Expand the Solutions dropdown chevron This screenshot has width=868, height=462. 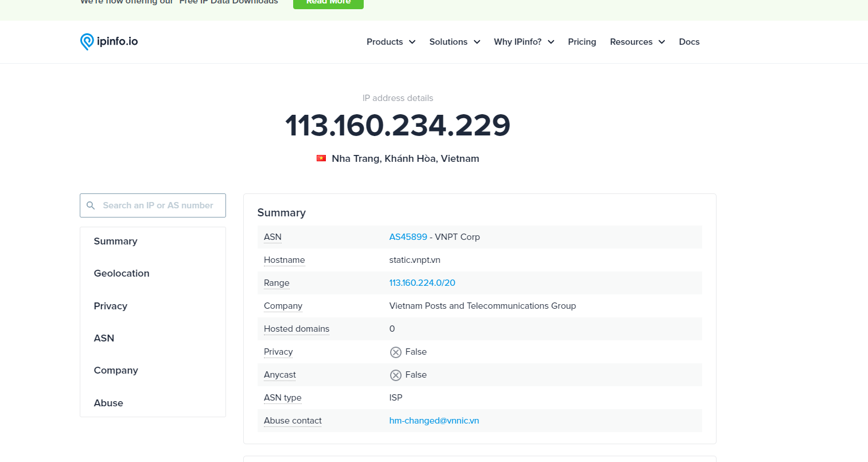tap(477, 42)
